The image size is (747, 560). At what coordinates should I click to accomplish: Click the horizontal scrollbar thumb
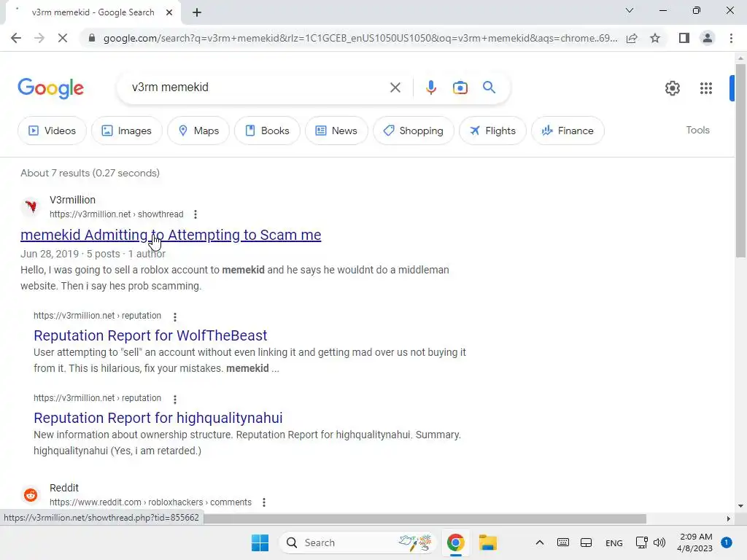pos(425,518)
